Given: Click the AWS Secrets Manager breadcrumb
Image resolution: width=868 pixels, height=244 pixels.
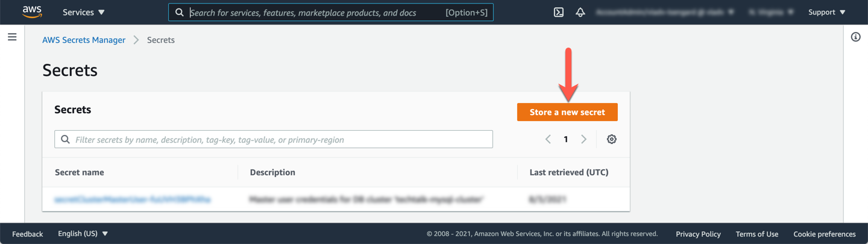Looking at the screenshot, I should click(x=84, y=40).
